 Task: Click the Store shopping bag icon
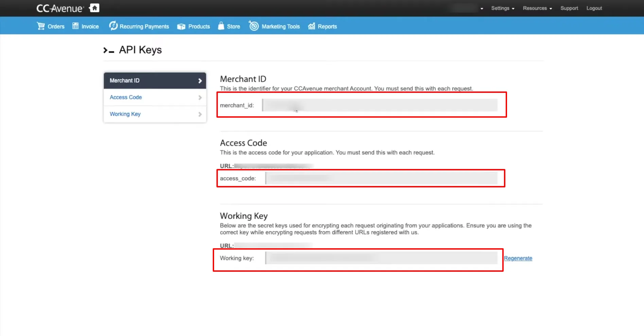(x=221, y=26)
